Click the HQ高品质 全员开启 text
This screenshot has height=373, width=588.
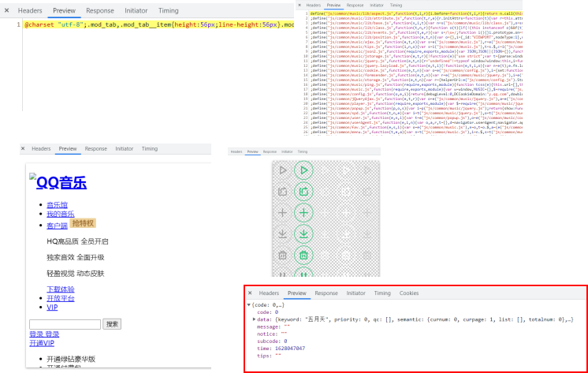coord(77,241)
